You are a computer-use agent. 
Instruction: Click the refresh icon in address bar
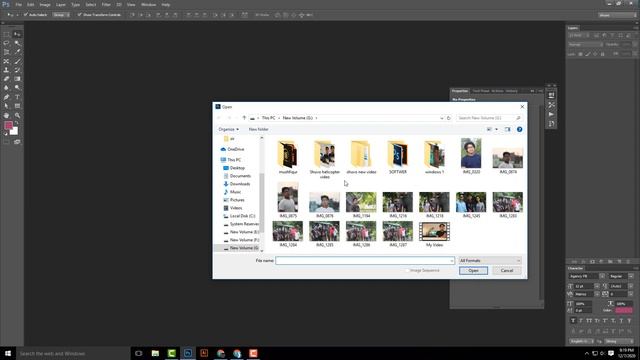[449, 118]
